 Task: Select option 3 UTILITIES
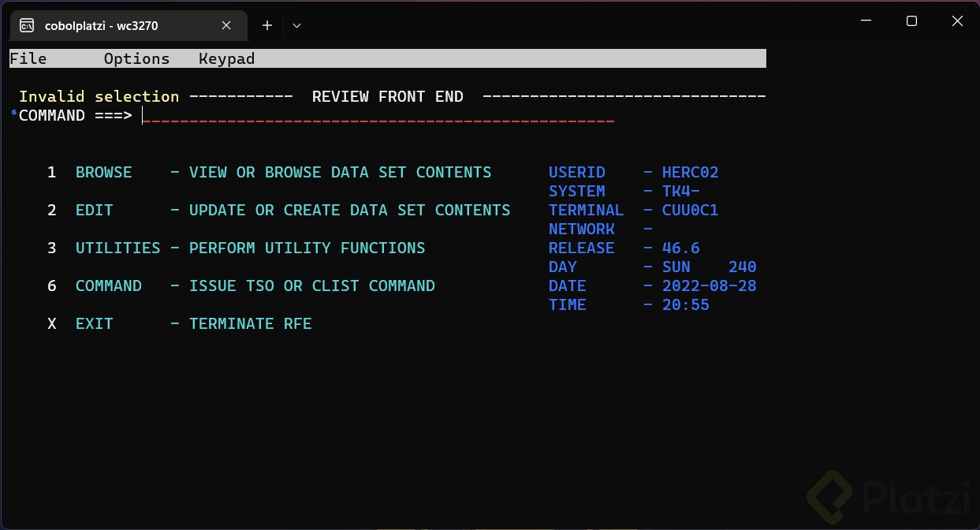tap(117, 248)
